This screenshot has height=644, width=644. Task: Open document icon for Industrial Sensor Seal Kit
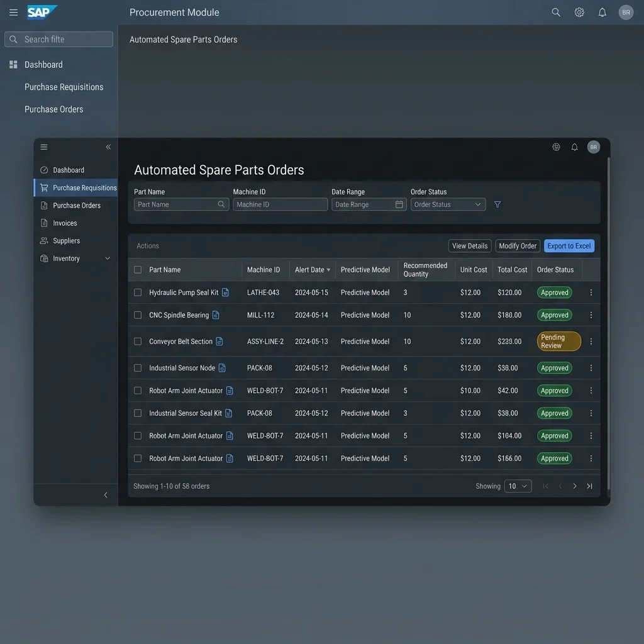[228, 413]
